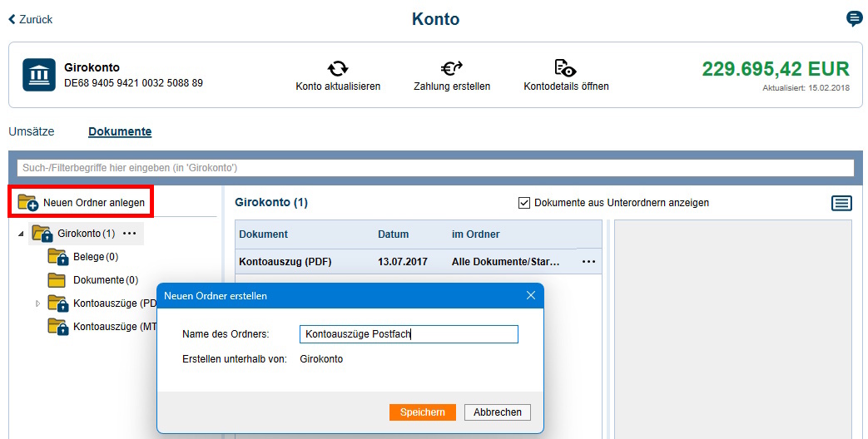This screenshot has width=868, height=439.
Task: Click the chat message icon top right
Action: coord(854,19)
